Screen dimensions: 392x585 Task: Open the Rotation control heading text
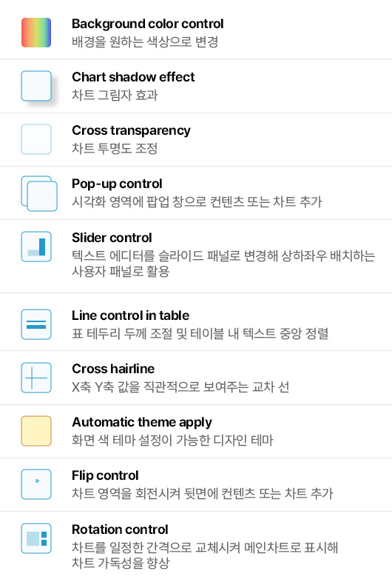(x=120, y=529)
